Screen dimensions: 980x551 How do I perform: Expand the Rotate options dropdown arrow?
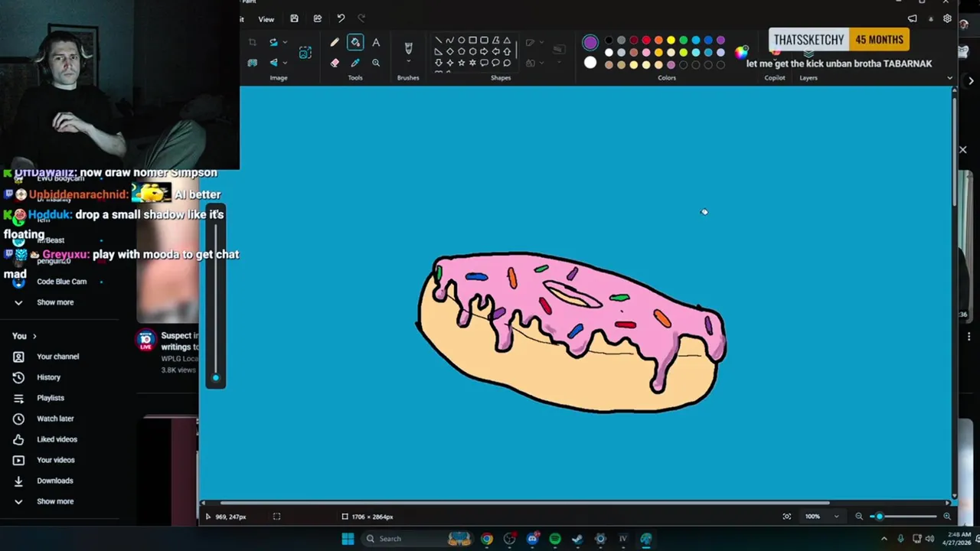[285, 42]
